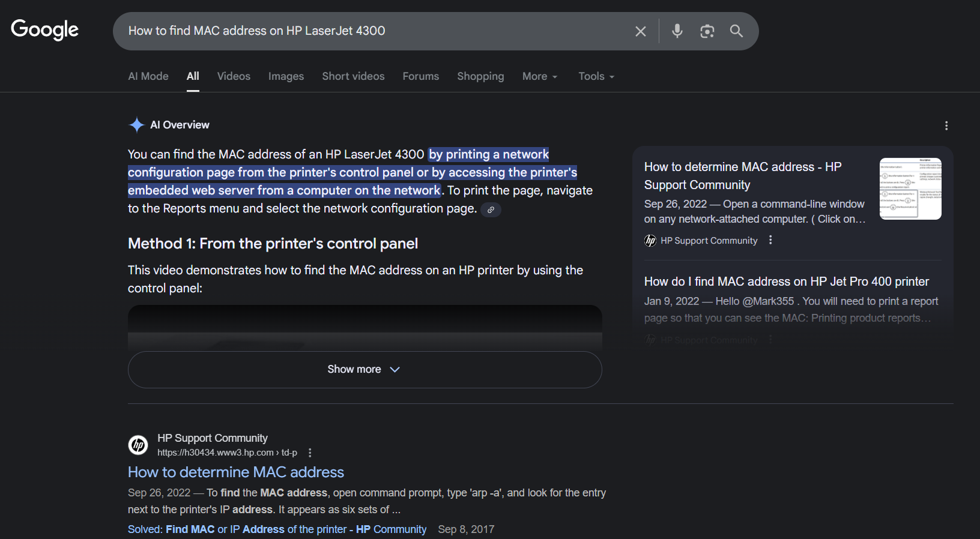Screen dimensions: 980x539
Task: Click 'HP Support Community' label in first source card
Action: tap(709, 241)
